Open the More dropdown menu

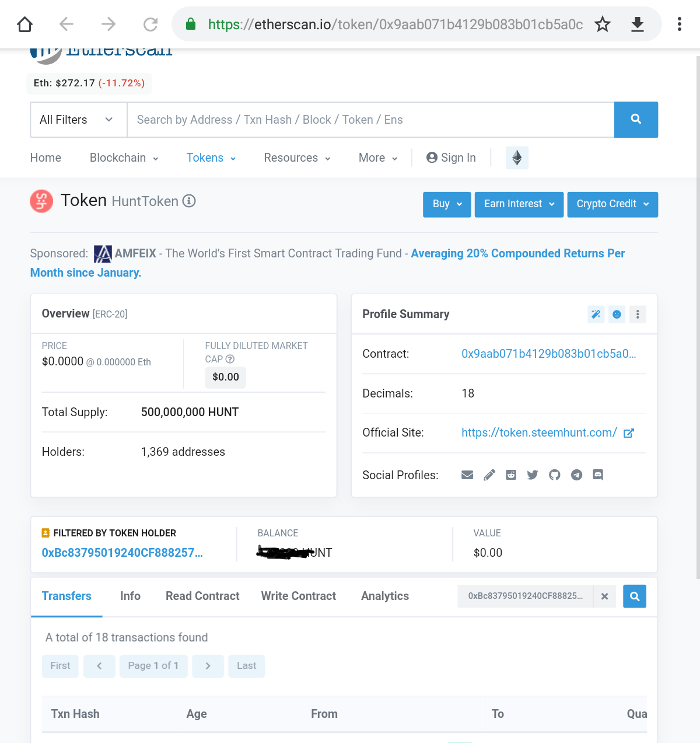[378, 158]
